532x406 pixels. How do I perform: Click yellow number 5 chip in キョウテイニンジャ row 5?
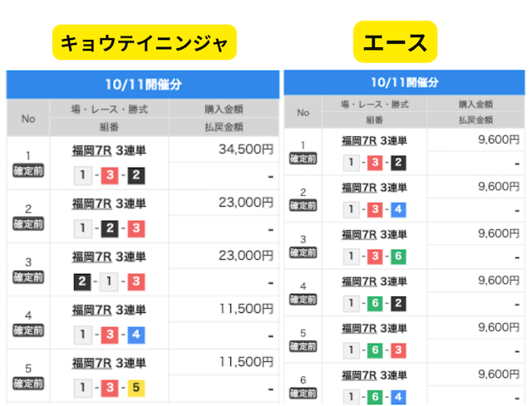pyautogui.click(x=135, y=387)
